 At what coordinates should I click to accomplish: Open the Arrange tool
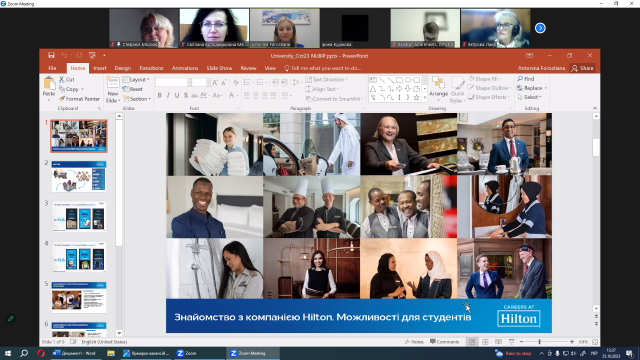coord(438,89)
